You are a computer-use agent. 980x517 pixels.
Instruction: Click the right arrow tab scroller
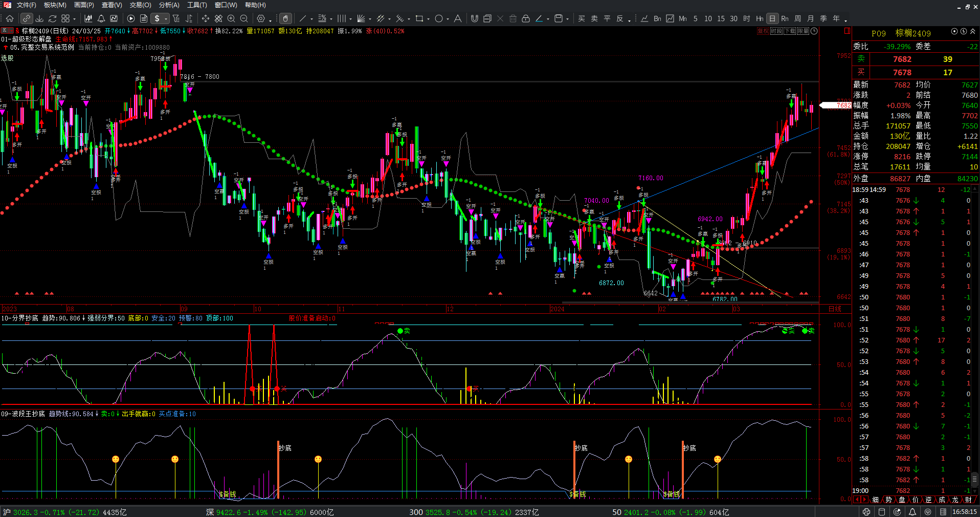click(x=864, y=500)
